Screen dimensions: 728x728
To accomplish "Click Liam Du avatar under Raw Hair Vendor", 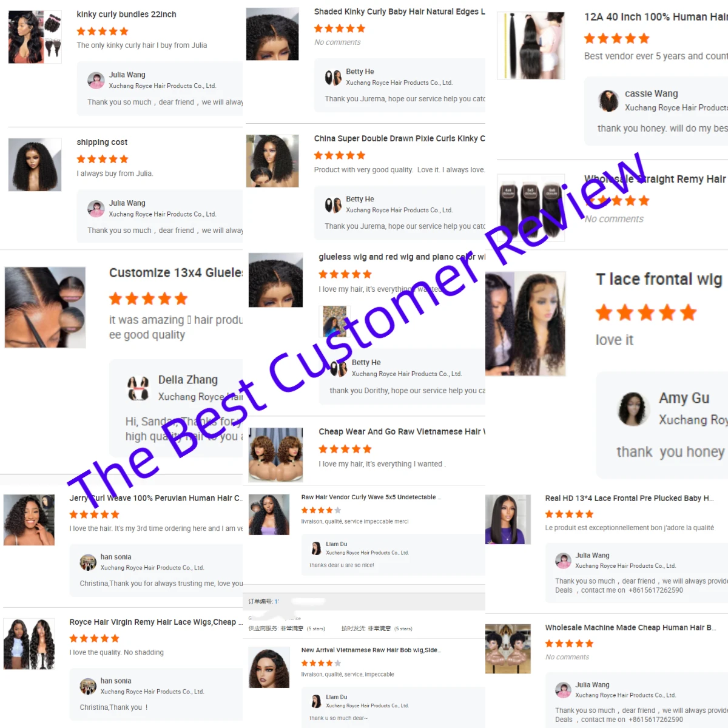I will 316,548.
